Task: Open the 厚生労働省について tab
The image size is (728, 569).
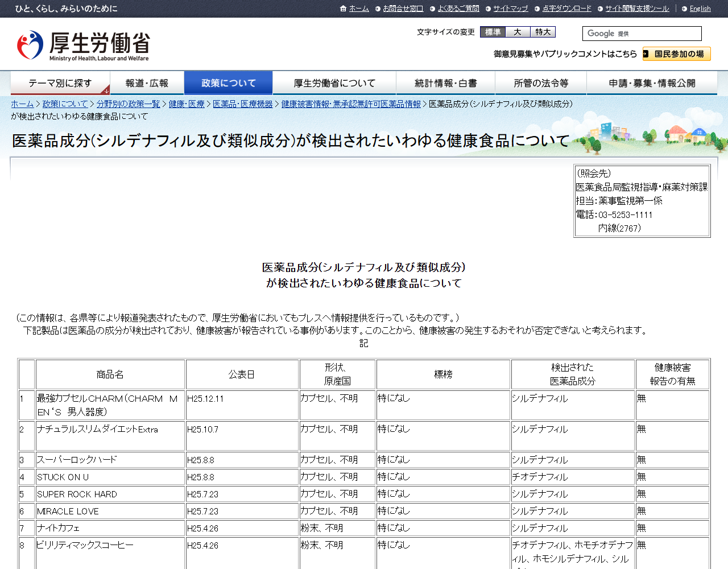Action: point(334,83)
